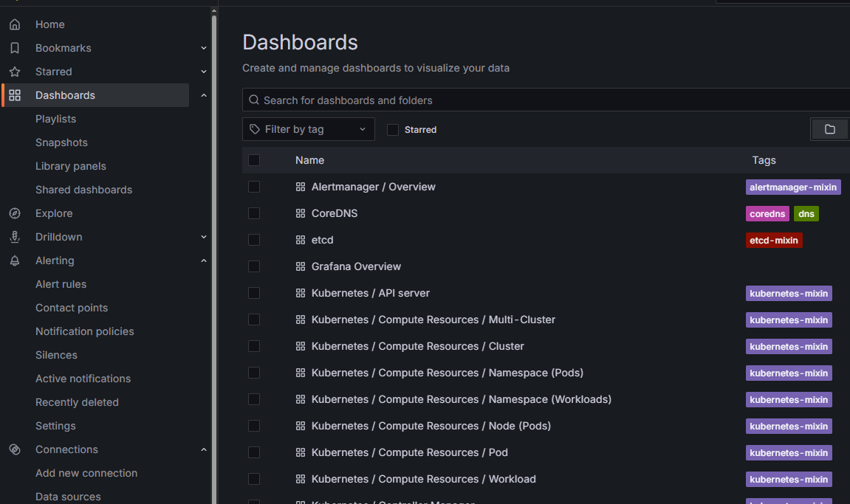Image resolution: width=850 pixels, height=504 pixels.
Task: Check the Alertmanager / Overview row checkbox
Action: pyautogui.click(x=254, y=187)
